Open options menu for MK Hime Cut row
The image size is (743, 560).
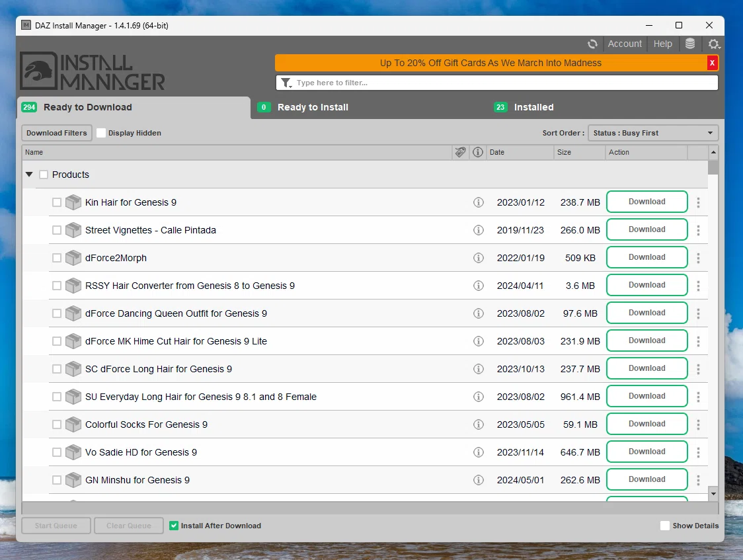coord(698,341)
